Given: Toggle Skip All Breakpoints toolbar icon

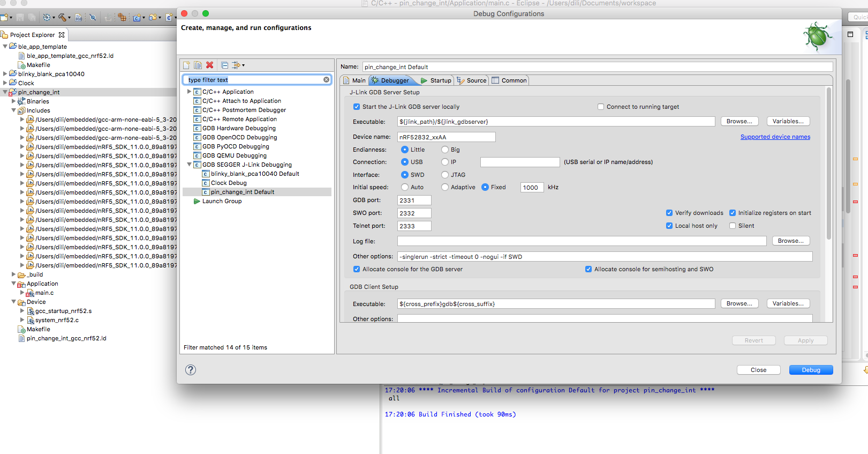Looking at the screenshot, I should coord(93,18).
